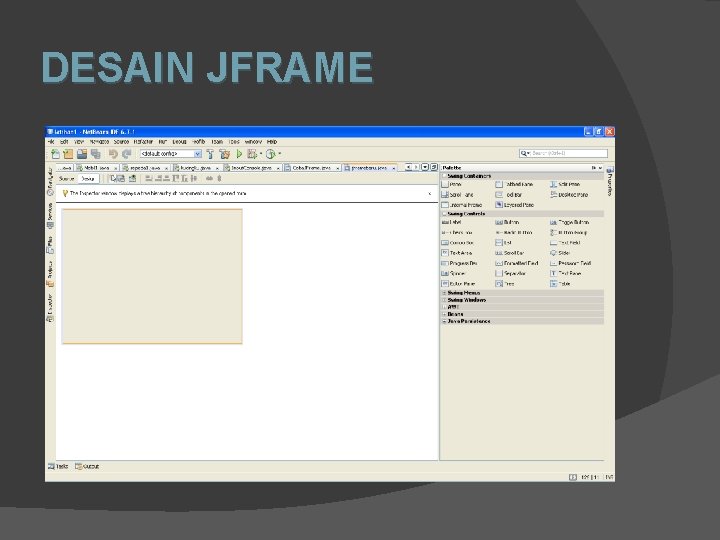Click the New File toolbar icon
Screen dimensions: 720x540
click(x=56, y=154)
